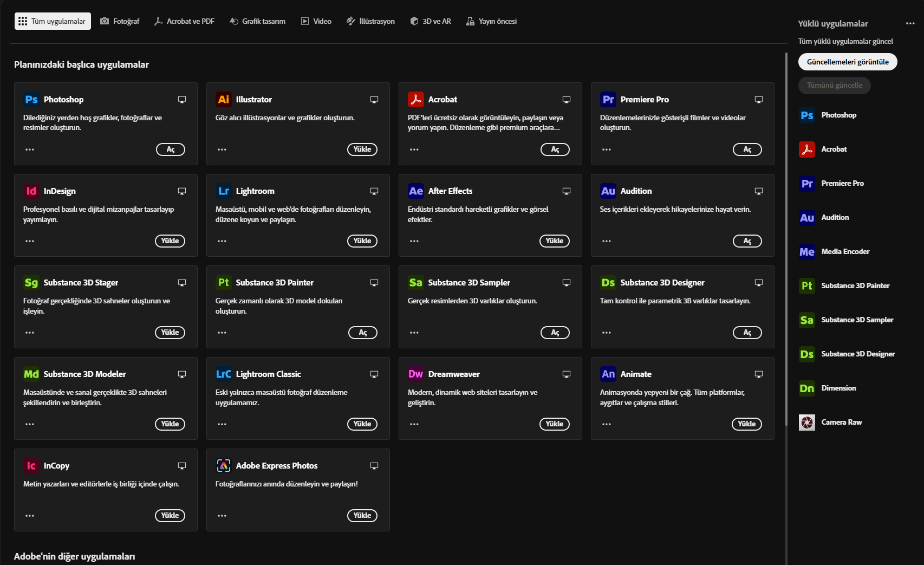The height and width of the screenshot is (565, 924).
Task: Click the Dimension icon in installed apps list
Action: point(807,388)
